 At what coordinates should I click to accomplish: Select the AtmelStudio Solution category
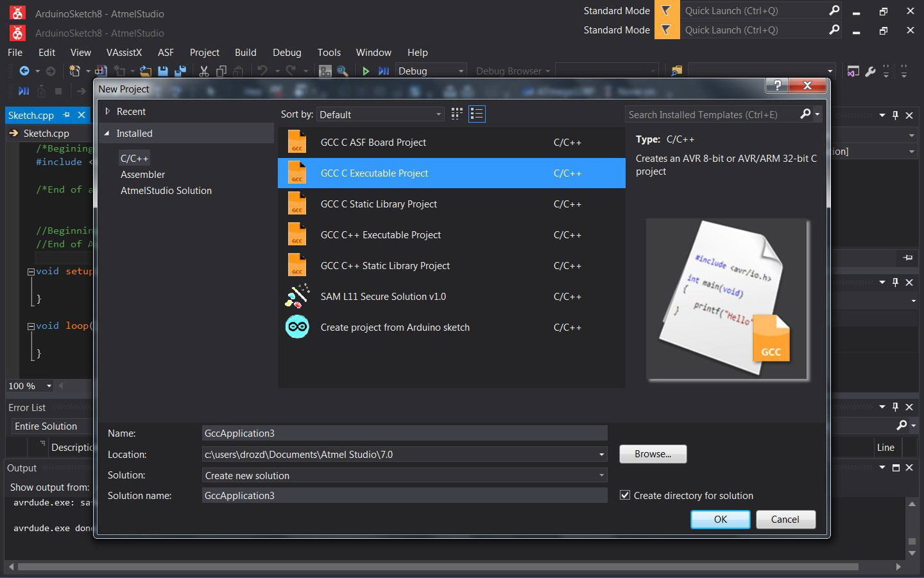(x=166, y=190)
